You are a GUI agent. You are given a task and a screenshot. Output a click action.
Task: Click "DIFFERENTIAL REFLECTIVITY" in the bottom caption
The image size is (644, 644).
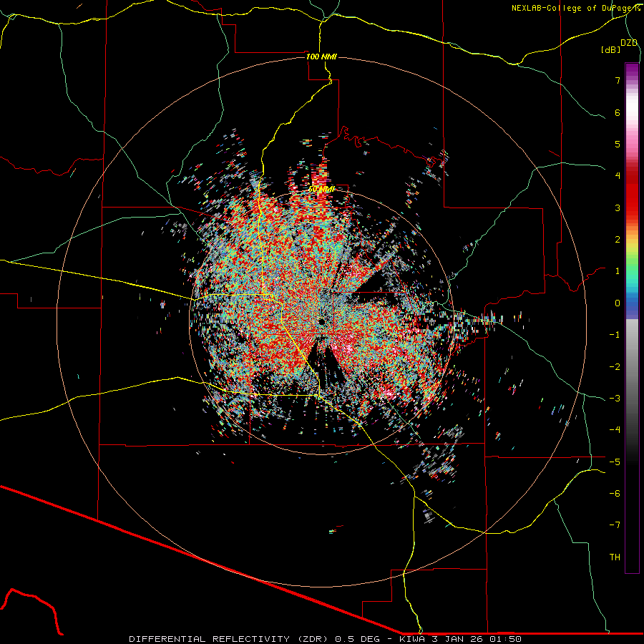click(x=210, y=639)
